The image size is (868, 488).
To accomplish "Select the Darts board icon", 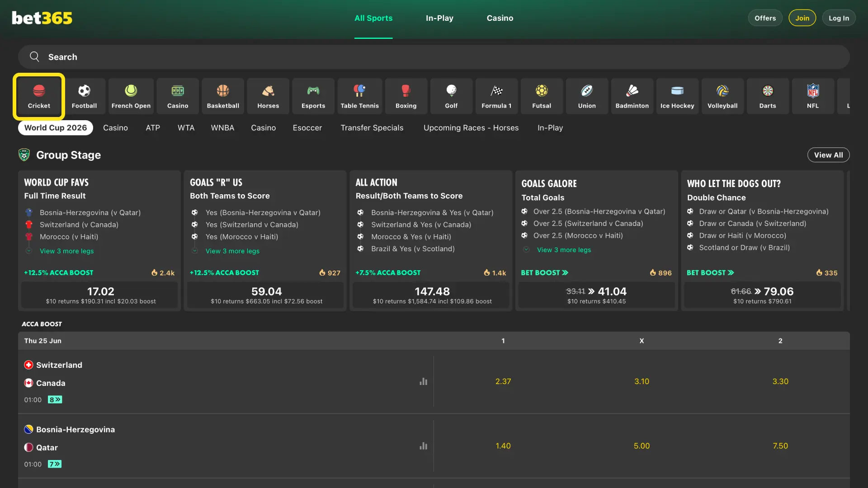I will 768,96.
